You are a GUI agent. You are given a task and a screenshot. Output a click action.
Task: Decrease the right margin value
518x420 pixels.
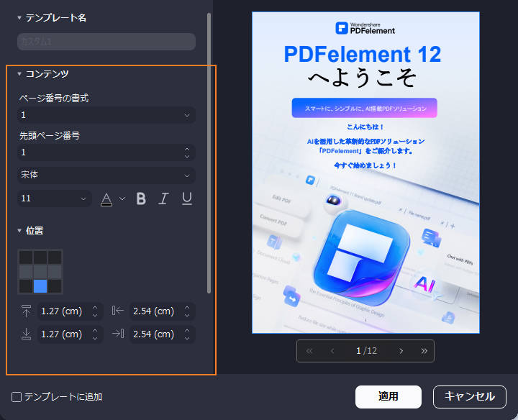(187, 338)
